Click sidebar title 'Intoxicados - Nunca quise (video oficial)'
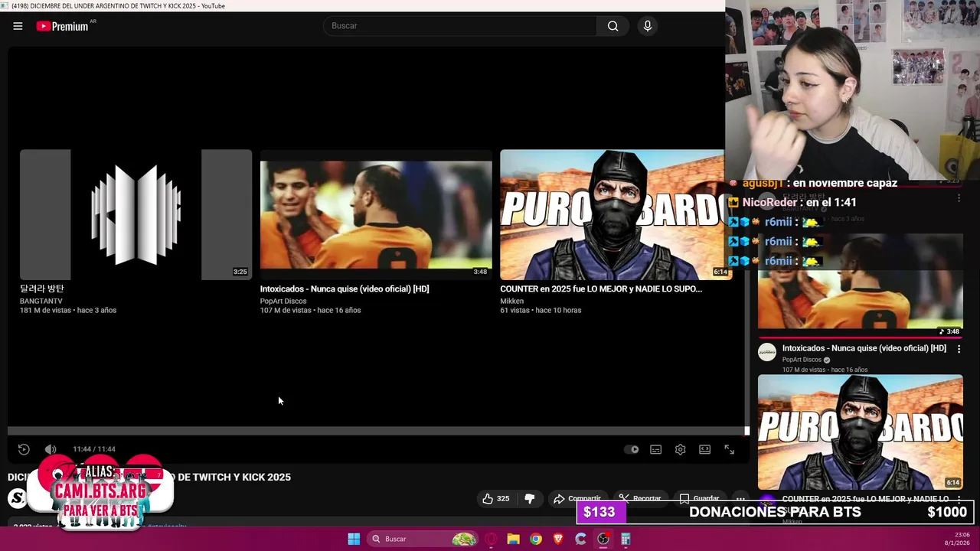Viewport: 980px width, 551px height. tap(864, 348)
